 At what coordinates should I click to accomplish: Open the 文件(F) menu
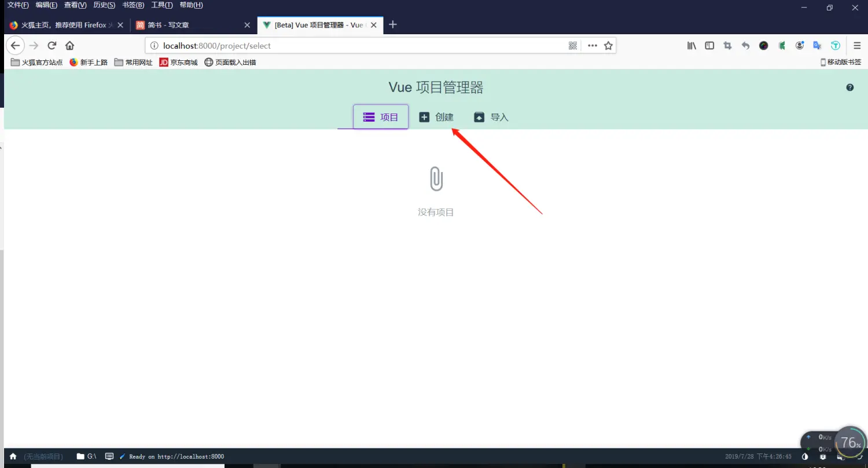point(18,5)
